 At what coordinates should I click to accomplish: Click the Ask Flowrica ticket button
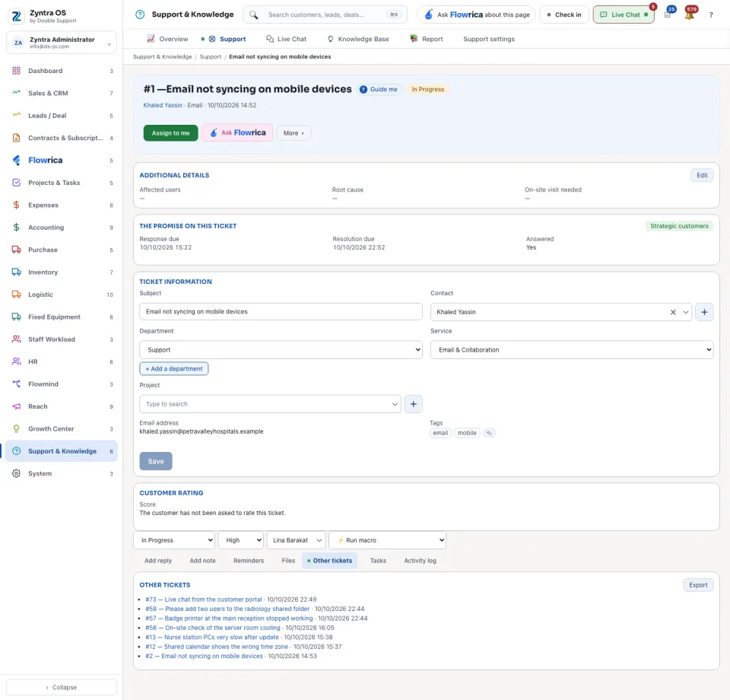tap(237, 132)
